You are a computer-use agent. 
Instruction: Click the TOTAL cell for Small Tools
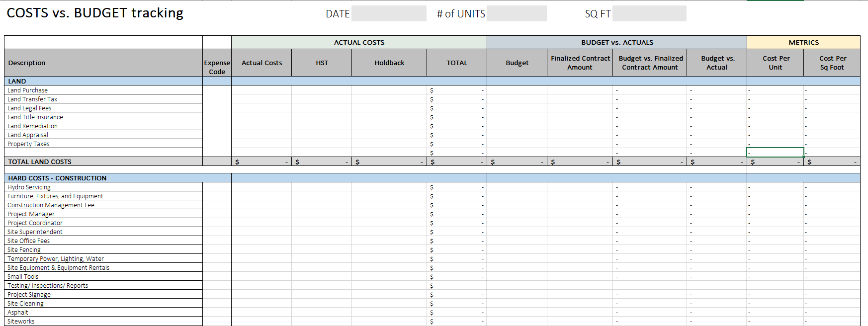click(x=457, y=276)
